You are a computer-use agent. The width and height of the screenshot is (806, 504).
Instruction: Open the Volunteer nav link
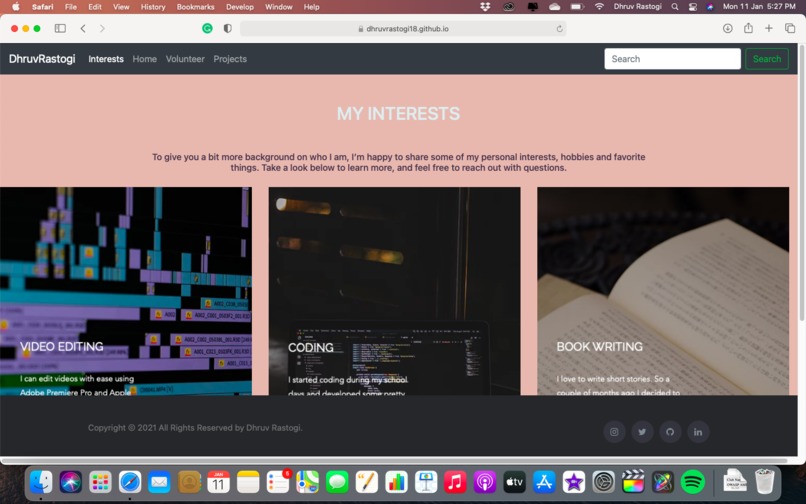185,59
